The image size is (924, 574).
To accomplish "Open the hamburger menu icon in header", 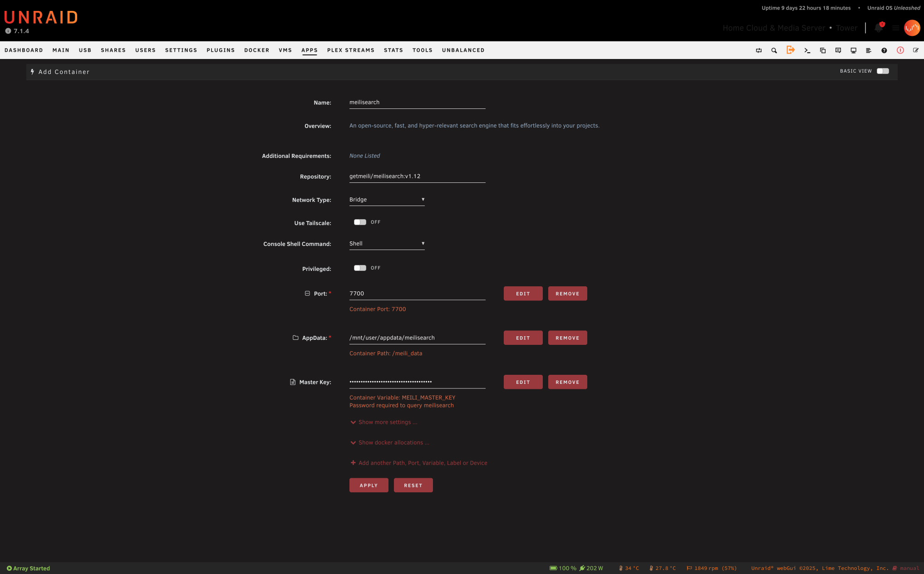I will (x=896, y=28).
